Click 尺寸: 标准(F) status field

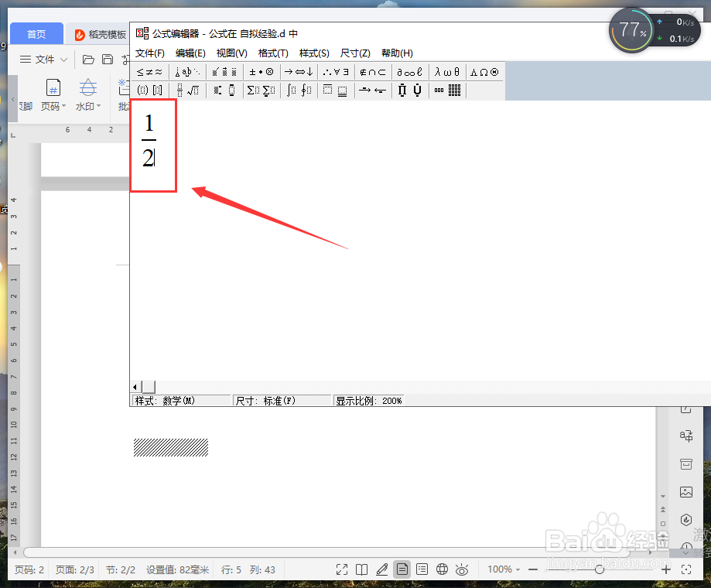click(x=282, y=401)
